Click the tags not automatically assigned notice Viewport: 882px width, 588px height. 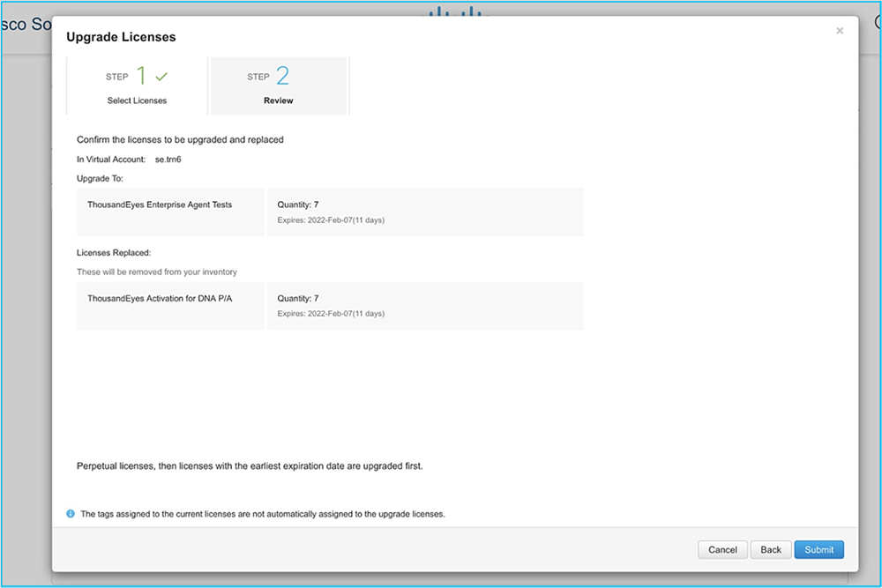[262, 514]
